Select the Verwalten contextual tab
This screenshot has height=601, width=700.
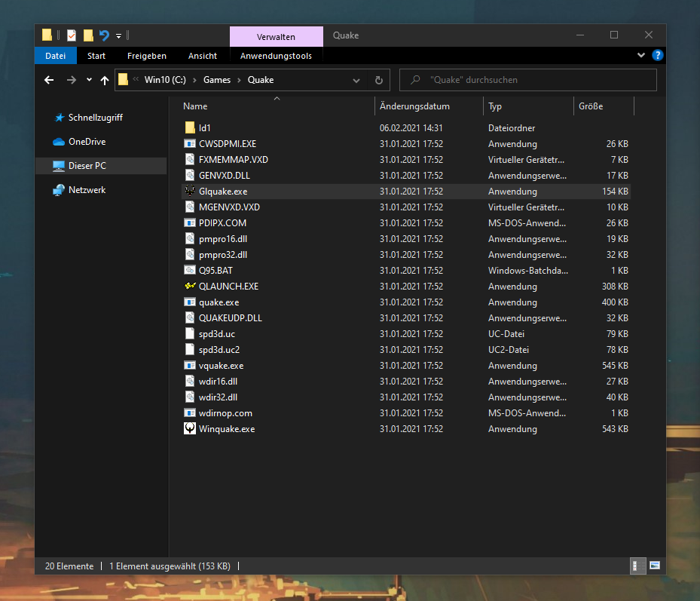276,37
